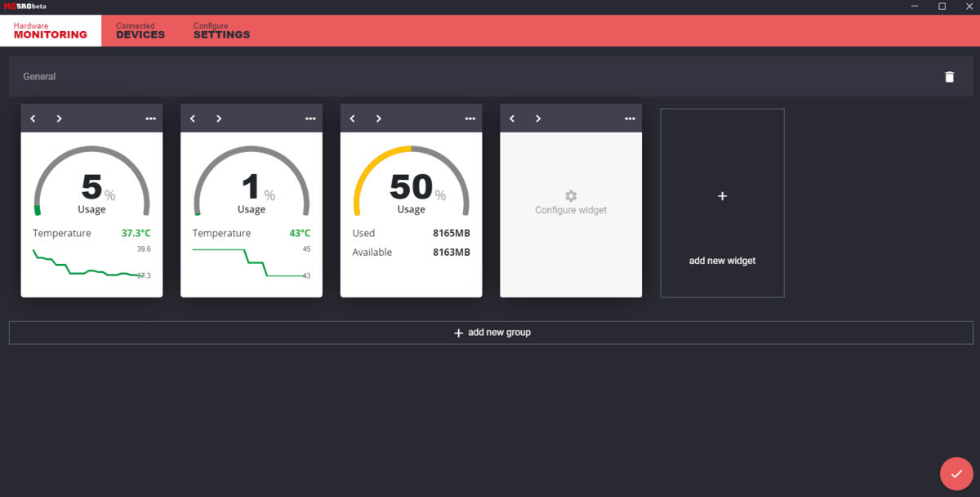The width and height of the screenshot is (980, 497).
Task: Move the 5% usage widget left
Action: tap(33, 119)
